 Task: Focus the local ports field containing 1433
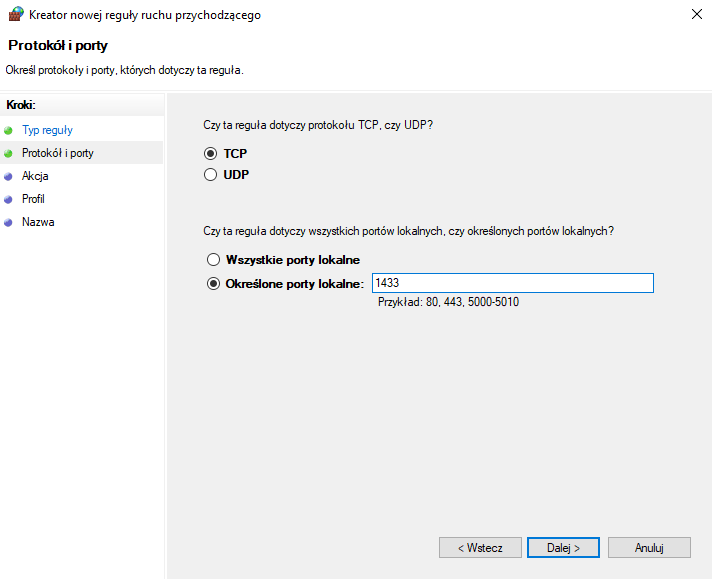[513, 283]
